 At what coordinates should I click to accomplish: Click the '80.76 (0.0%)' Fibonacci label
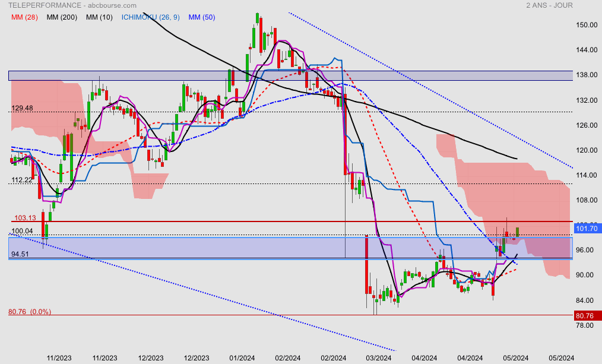30,312
